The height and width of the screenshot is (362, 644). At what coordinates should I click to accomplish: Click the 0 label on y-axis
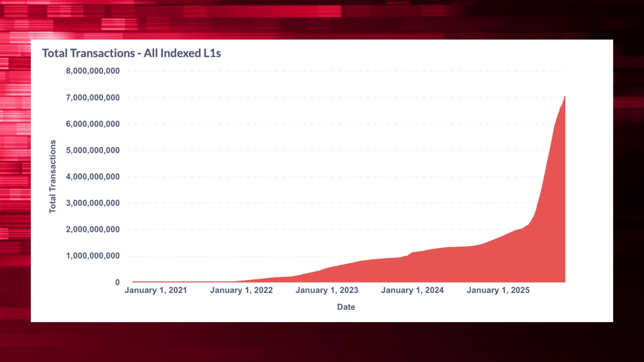(x=117, y=282)
